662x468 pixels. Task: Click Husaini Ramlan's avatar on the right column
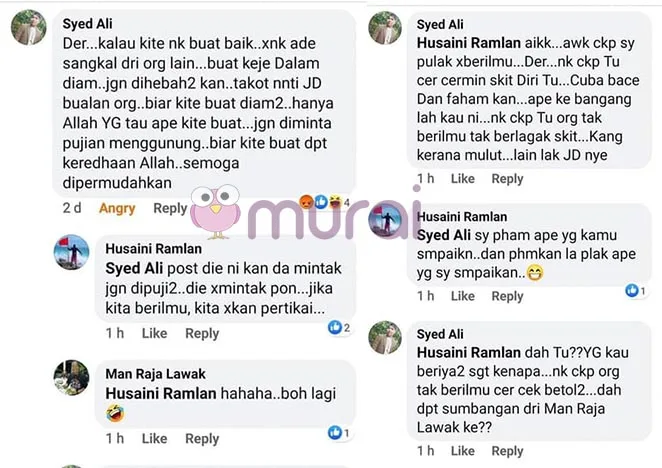click(385, 220)
